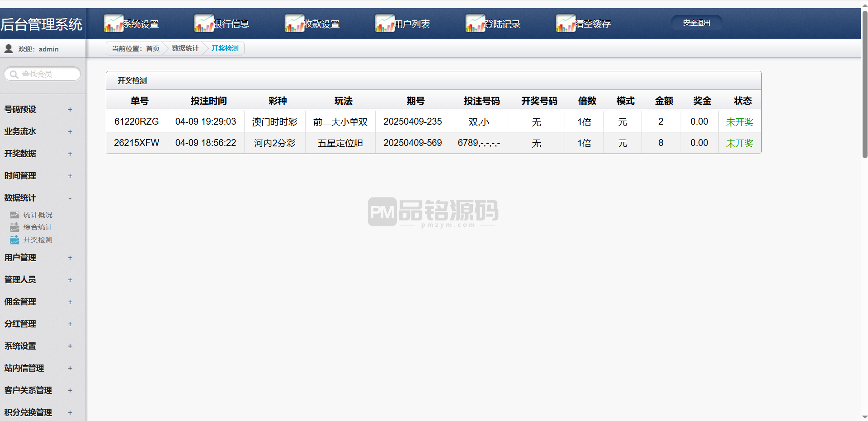Open 综合统计 under 数据统计
This screenshot has height=421, width=868.
click(x=38, y=227)
